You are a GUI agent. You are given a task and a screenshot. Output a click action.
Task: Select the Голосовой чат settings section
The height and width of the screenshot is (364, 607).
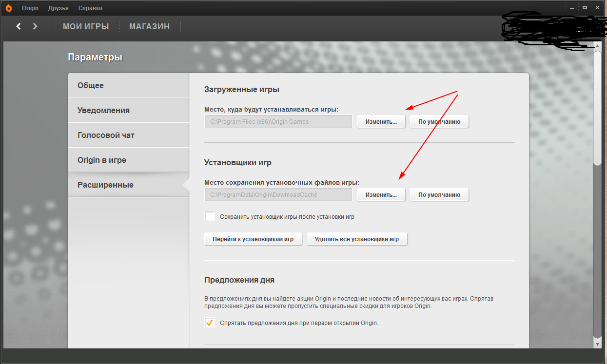[128, 135]
